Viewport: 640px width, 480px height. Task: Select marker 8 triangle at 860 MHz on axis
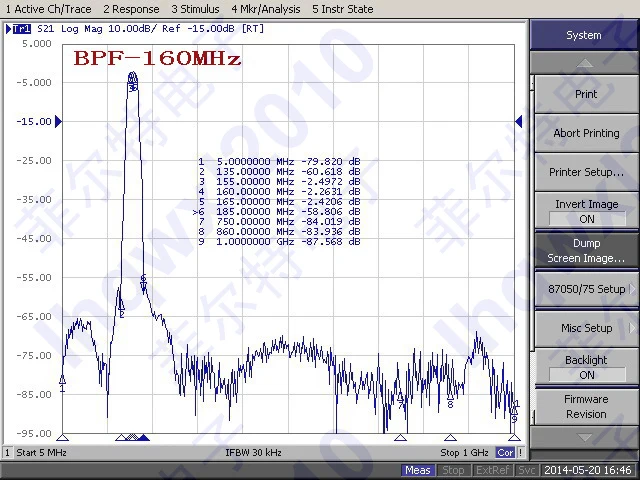450,438
